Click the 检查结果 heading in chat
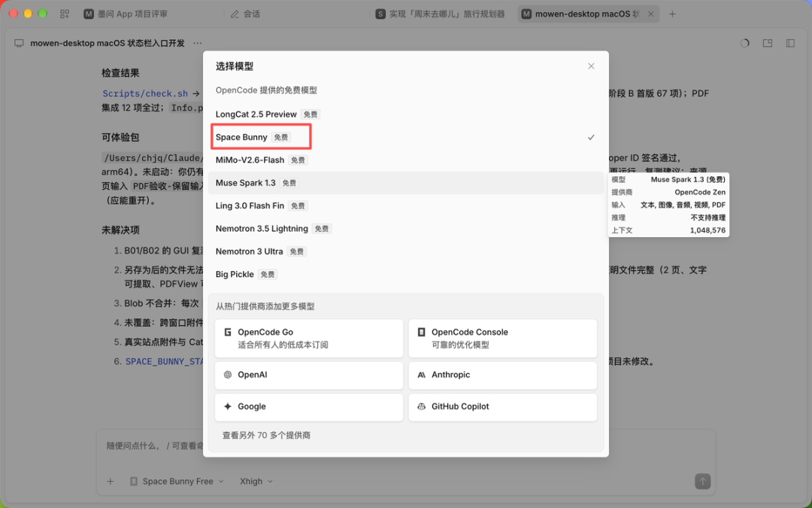Image resolution: width=812 pixels, height=508 pixels. point(120,73)
